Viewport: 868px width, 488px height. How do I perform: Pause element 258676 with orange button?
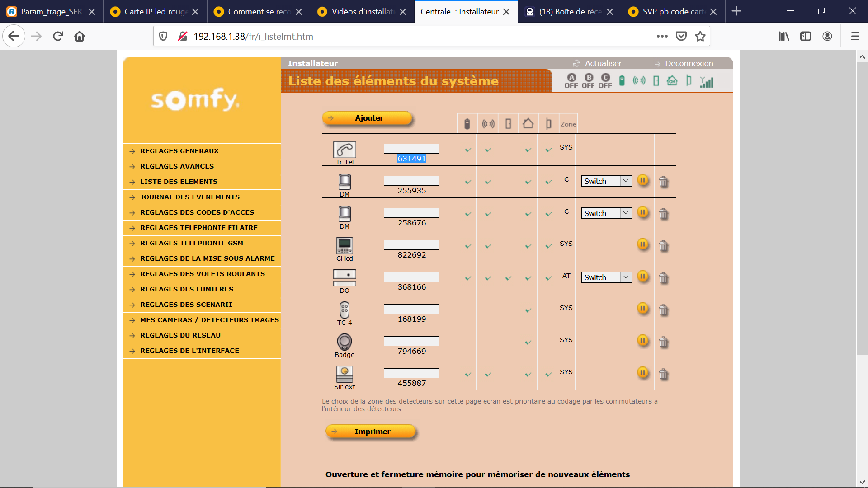click(x=643, y=212)
